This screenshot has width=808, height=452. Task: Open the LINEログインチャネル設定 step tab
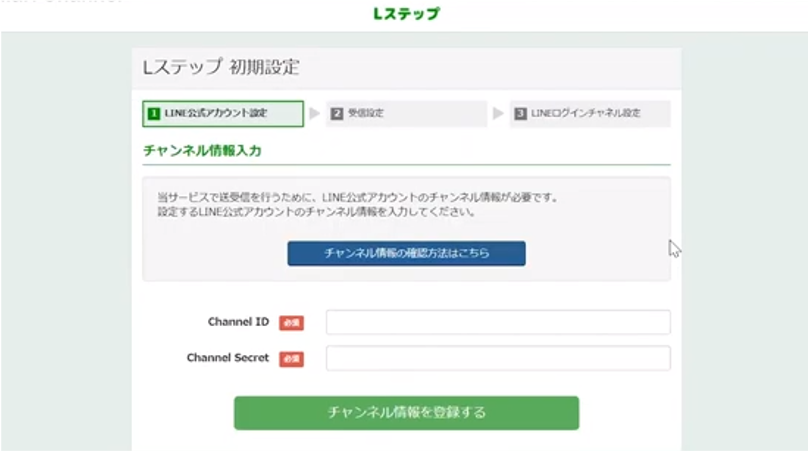point(590,114)
